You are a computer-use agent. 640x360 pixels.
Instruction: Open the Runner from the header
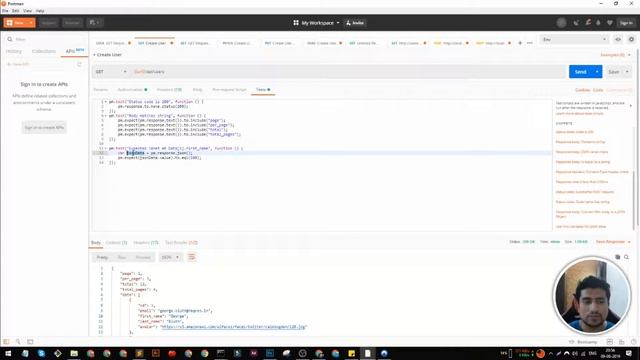coord(72,23)
